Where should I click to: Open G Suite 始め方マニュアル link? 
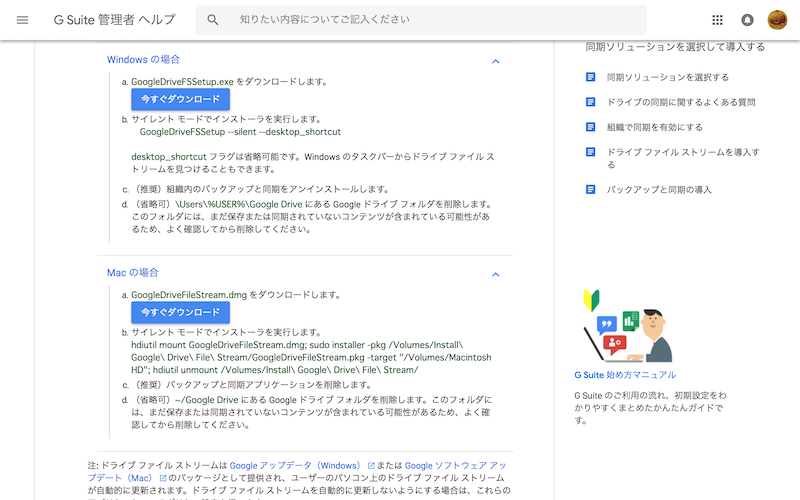tap(625, 375)
